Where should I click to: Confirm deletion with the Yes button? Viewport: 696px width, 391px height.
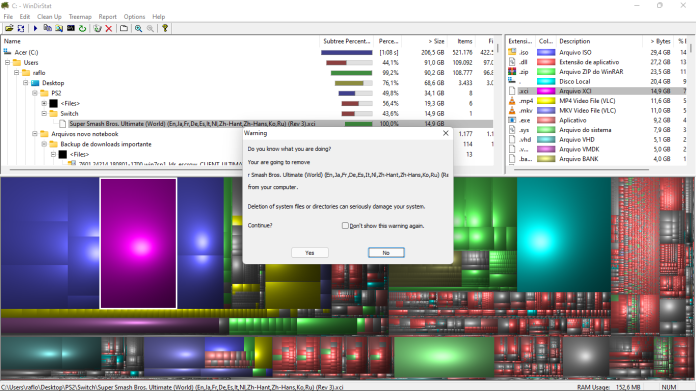click(x=310, y=253)
